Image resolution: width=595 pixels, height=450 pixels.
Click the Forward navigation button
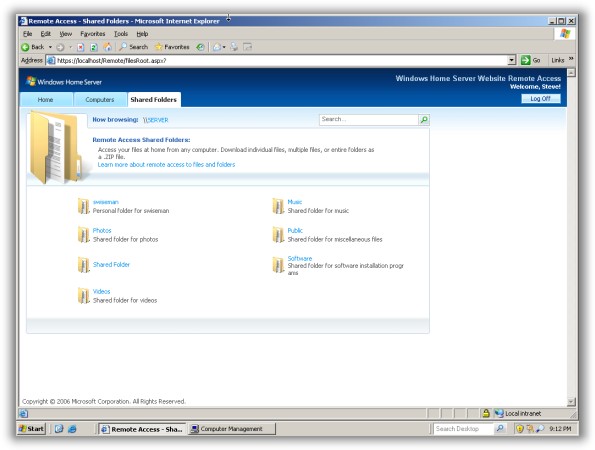coord(60,47)
